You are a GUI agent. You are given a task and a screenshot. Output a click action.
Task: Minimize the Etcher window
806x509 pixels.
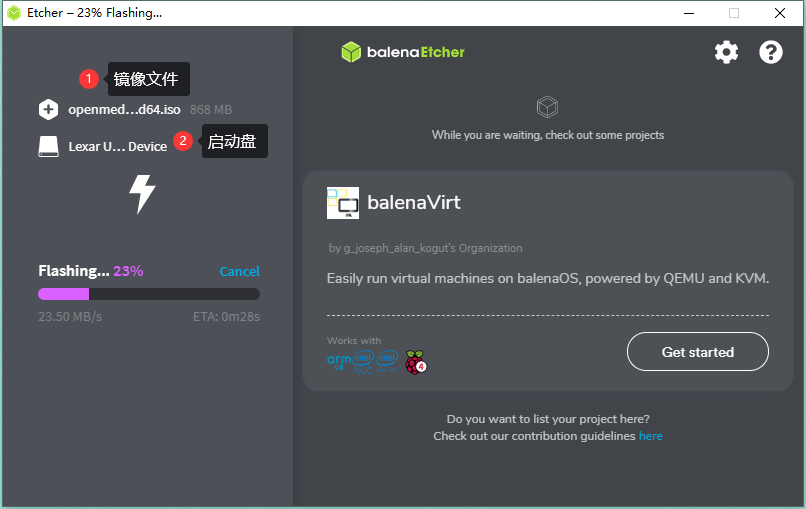coord(689,13)
